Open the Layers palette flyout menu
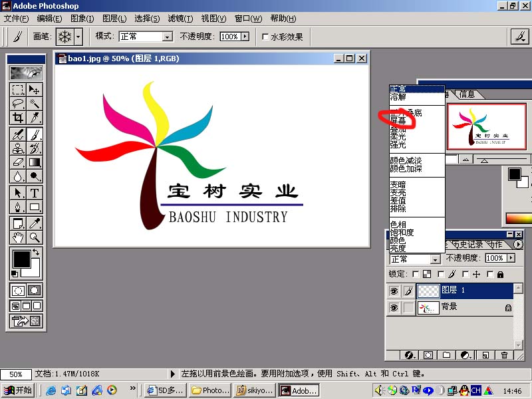 point(518,244)
